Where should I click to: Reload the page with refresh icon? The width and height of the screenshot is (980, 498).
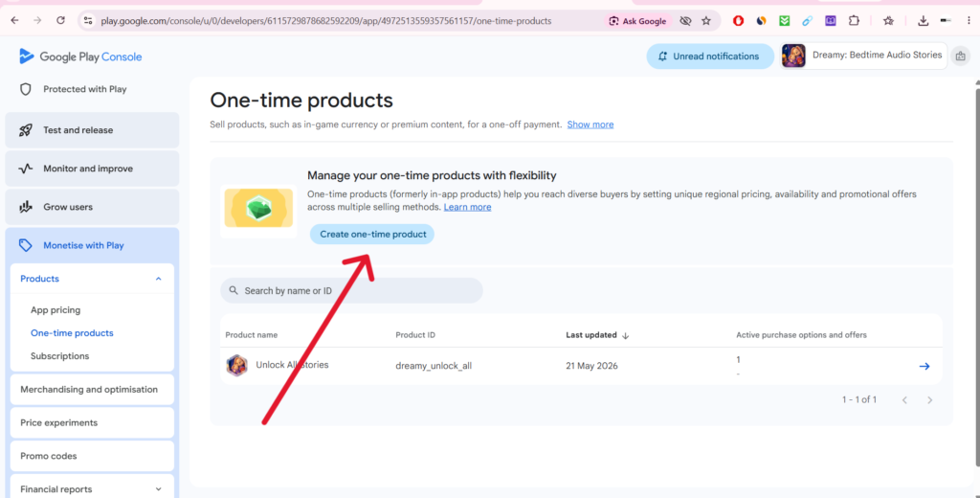tap(60, 21)
